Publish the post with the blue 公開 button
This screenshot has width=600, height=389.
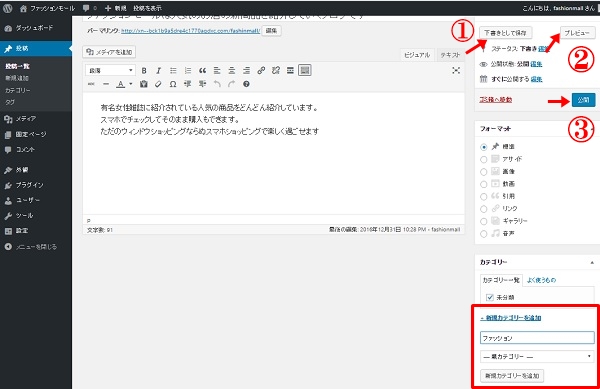click(584, 100)
